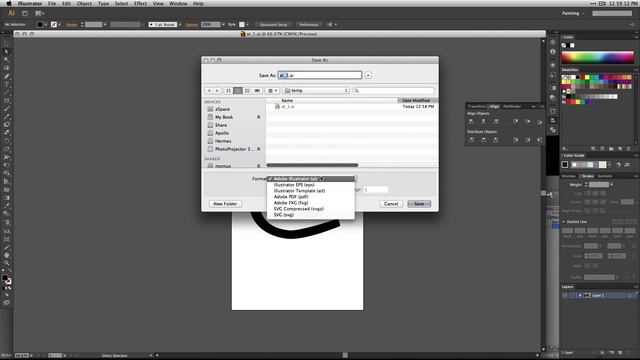Image resolution: width=640 pixels, height=360 pixels.
Task: Open the Apple menu
Action: coord(9,3)
